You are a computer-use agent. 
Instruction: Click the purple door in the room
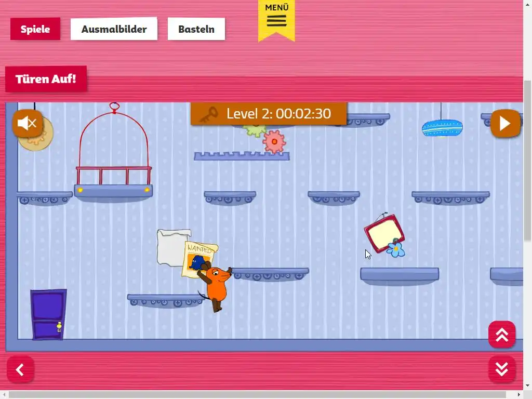pos(48,314)
